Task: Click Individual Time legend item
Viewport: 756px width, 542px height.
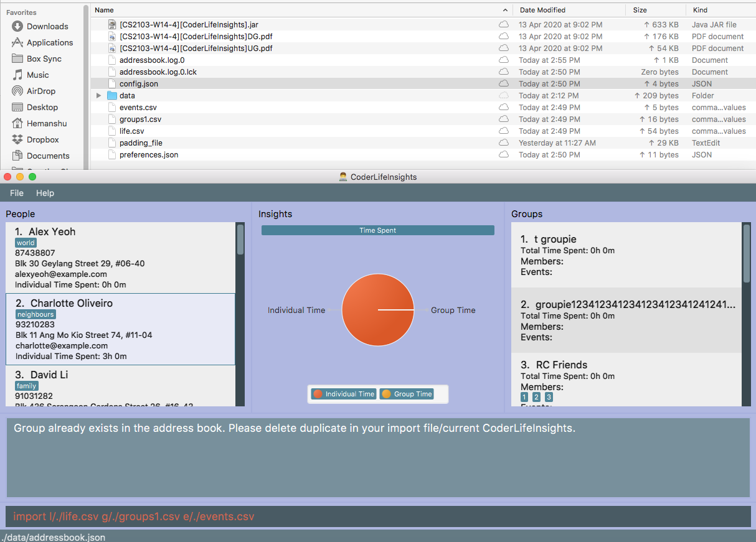Action: (344, 394)
